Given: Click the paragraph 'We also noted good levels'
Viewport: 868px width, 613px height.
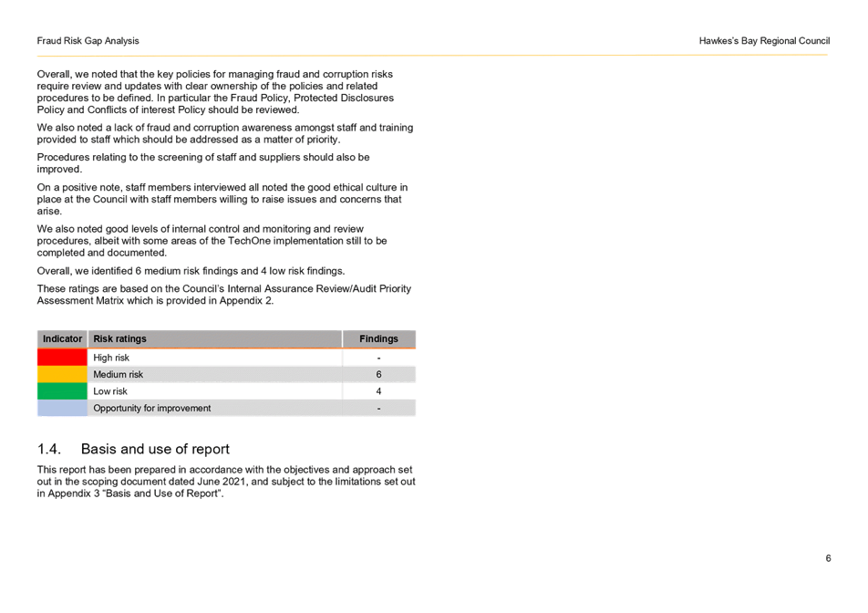Looking at the screenshot, I should coord(212,241).
